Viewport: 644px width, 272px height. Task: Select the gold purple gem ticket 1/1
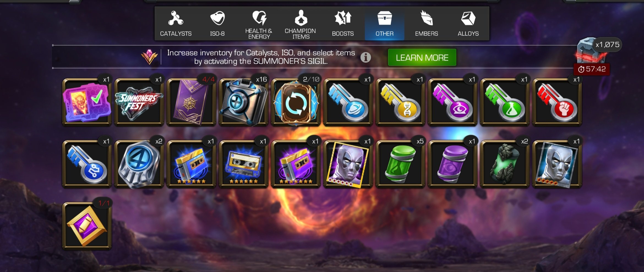[x=87, y=226]
